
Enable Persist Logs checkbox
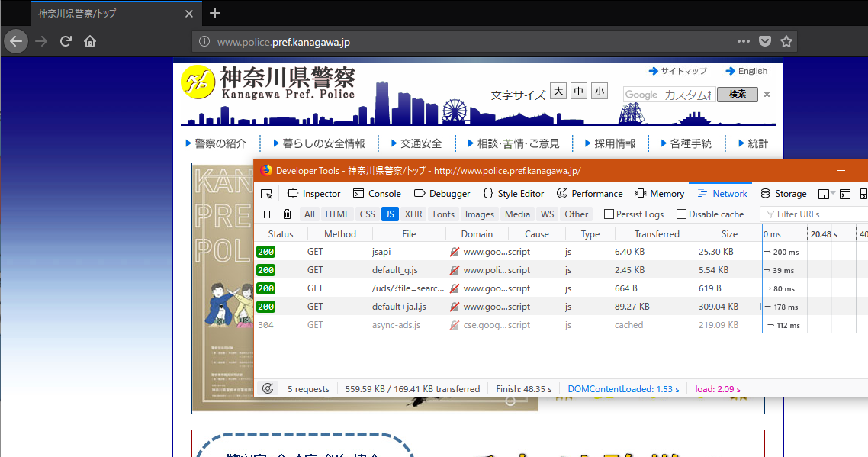pyautogui.click(x=609, y=214)
